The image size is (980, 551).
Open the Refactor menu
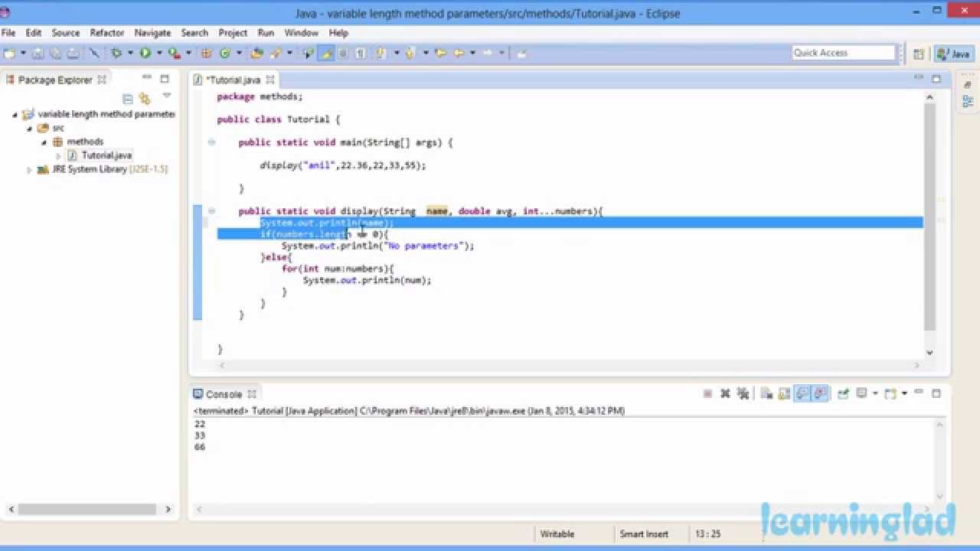click(x=106, y=33)
